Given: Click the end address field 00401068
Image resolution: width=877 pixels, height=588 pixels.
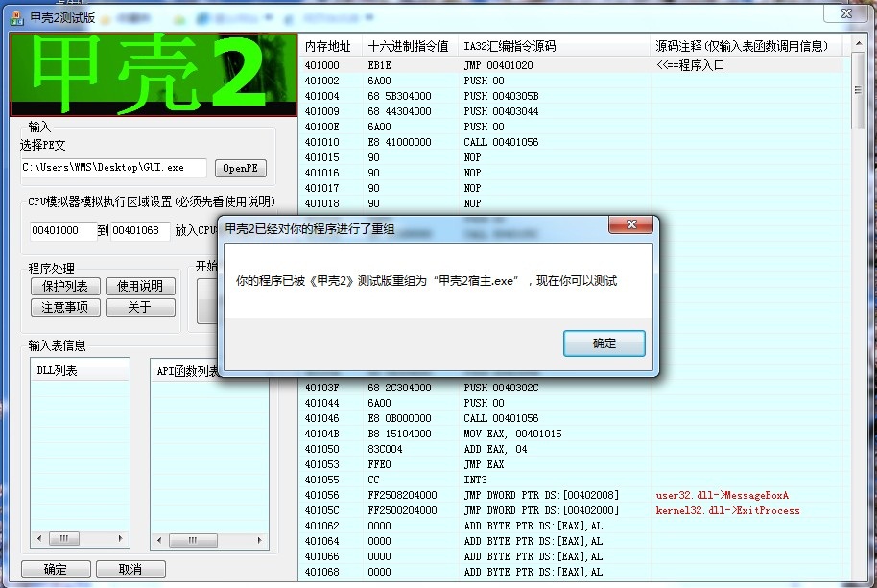Looking at the screenshot, I should [x=140, y=230].
